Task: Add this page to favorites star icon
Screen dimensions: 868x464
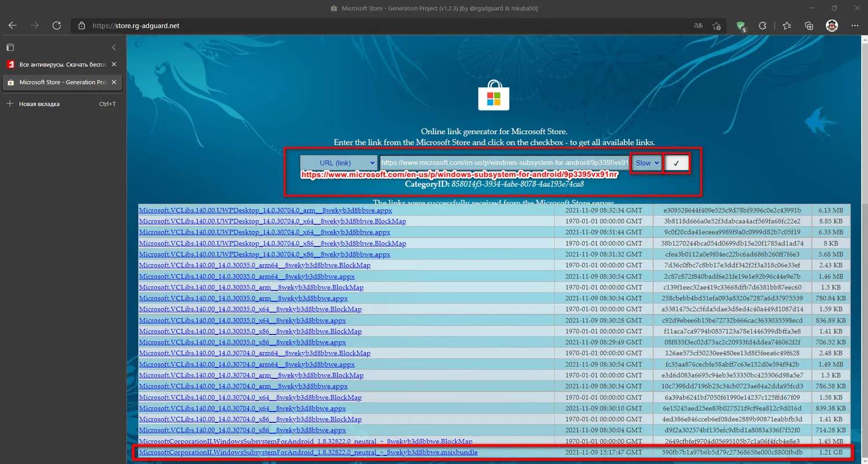Action: click(716, 25)
